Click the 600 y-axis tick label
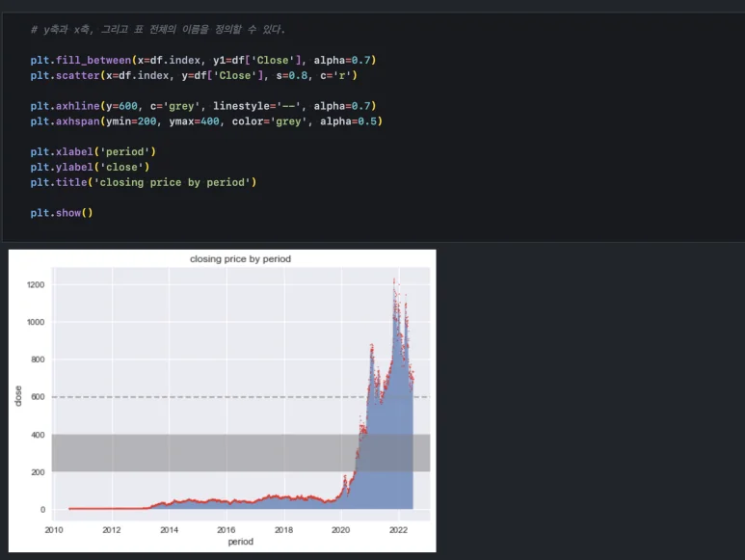The width and height of the screenshot is (745, 560). click(39, 397)
